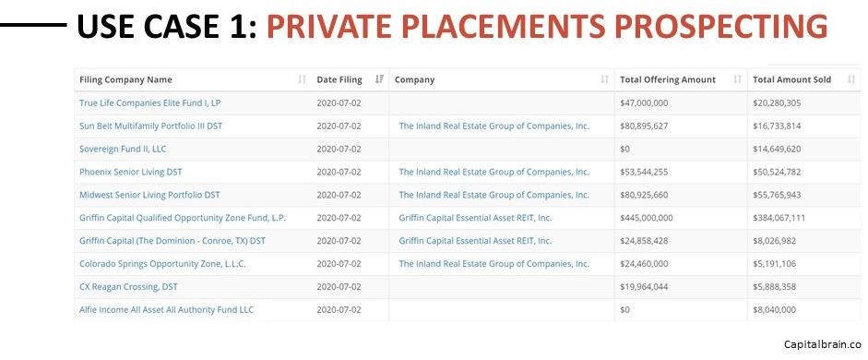
Task: Open Alfie Income All Asset Authority Fund
Action: tap(166, 309)
